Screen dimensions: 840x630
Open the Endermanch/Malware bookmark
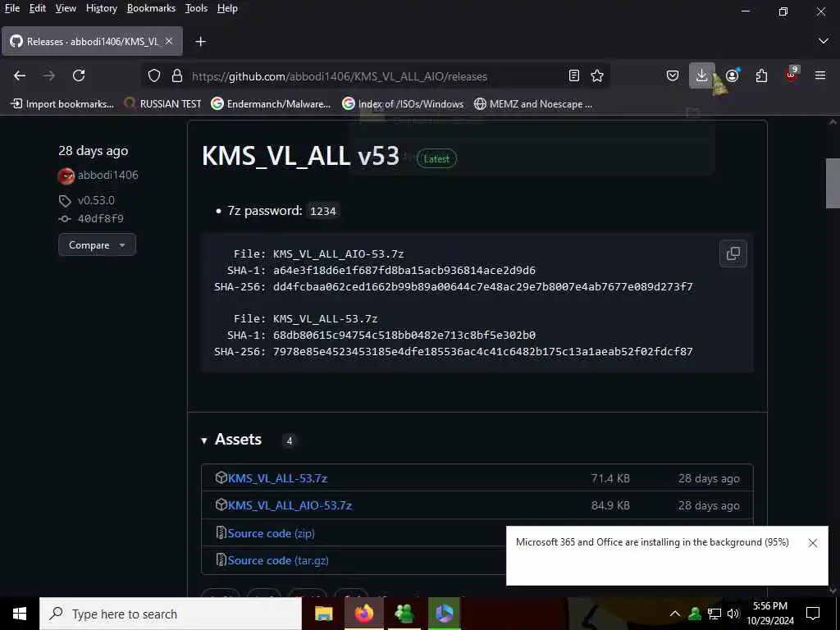(271, 104)
